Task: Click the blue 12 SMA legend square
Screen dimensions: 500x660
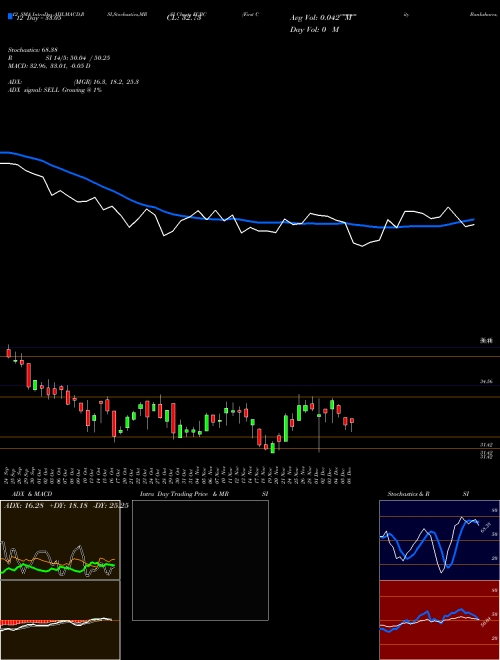Action: tap(11, 16)
